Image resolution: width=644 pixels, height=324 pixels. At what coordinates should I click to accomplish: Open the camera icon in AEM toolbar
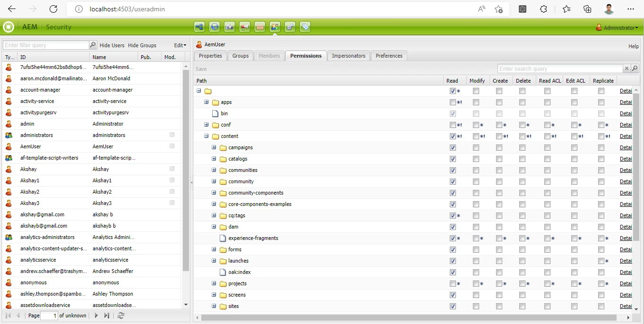(230, 27)
